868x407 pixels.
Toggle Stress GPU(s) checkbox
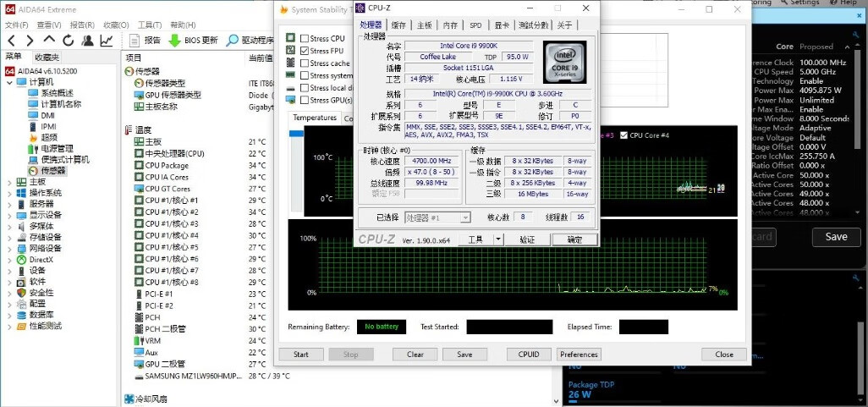tap(305, 100)
